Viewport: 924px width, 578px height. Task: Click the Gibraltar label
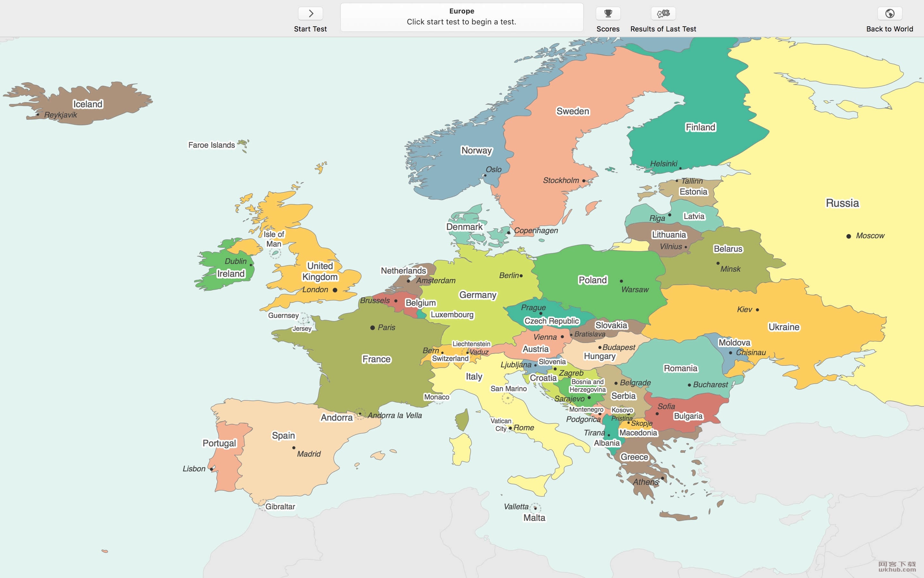[x=280, y=507]
